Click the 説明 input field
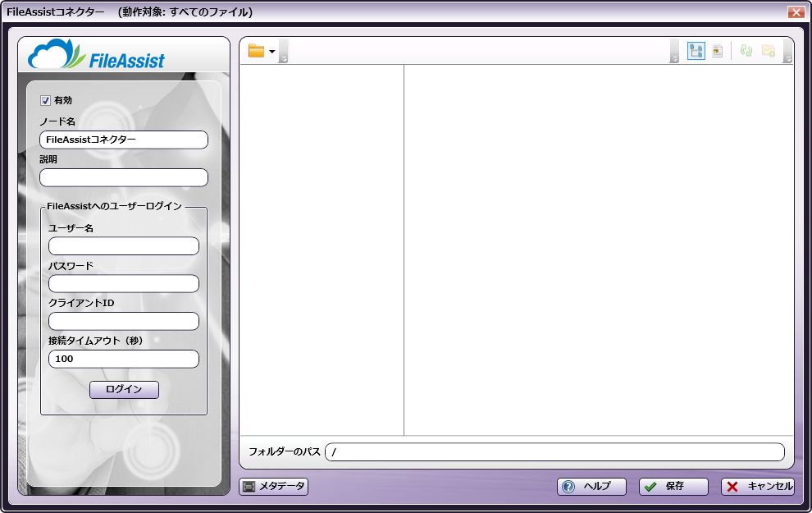 (x=124, y=178)
